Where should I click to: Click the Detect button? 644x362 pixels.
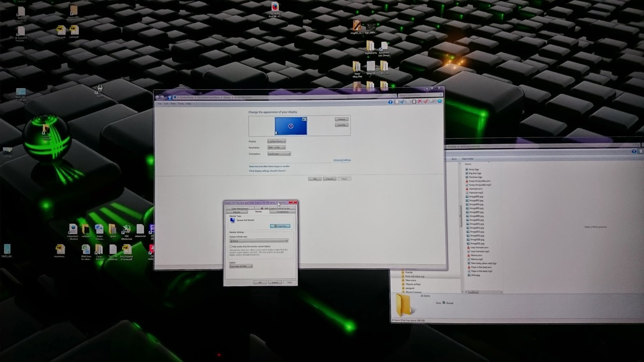pos(342,119)
